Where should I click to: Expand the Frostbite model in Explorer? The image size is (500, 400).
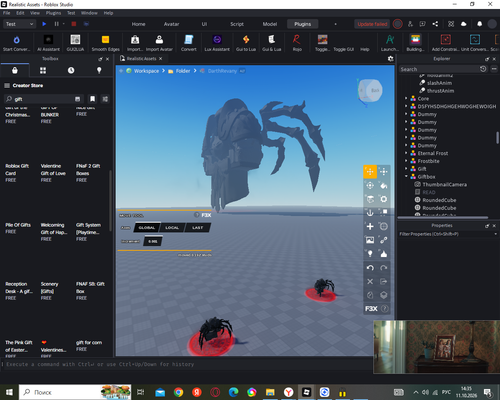pos(406,161)
